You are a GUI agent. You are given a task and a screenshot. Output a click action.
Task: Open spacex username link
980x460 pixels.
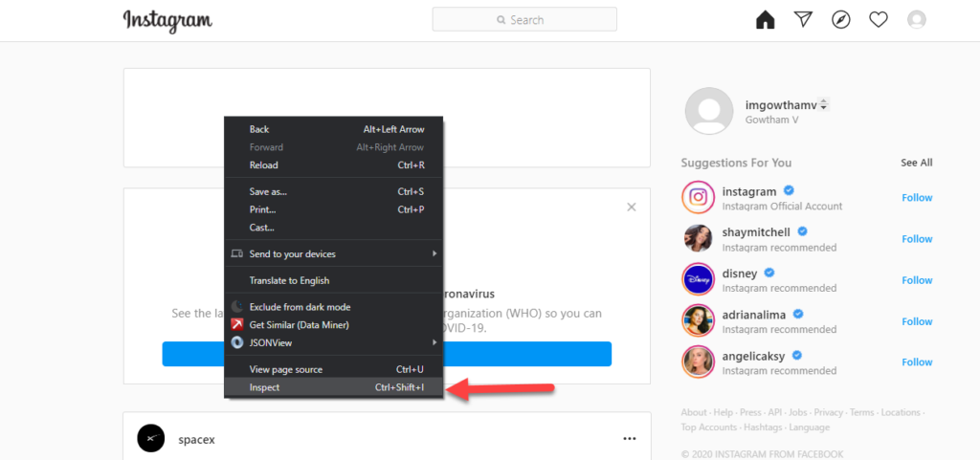(x=196, y=439)
